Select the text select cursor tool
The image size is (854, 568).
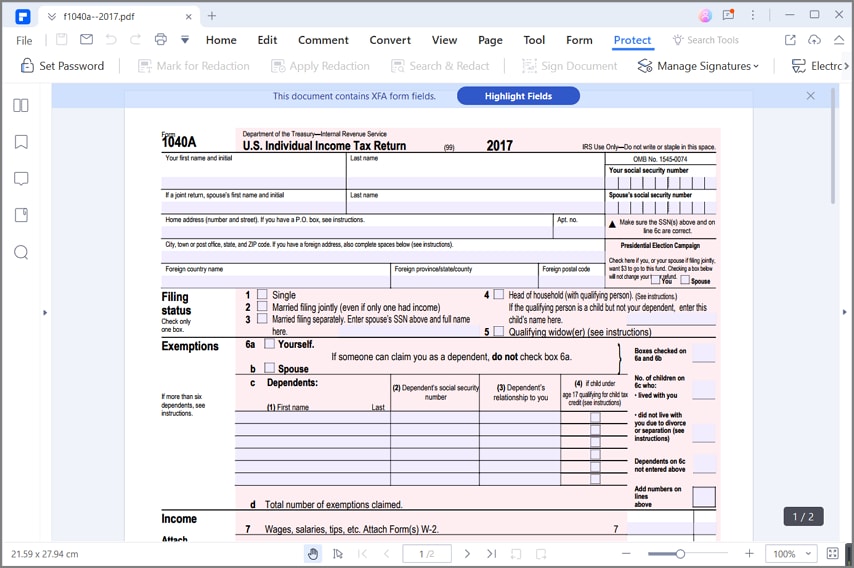338,554
